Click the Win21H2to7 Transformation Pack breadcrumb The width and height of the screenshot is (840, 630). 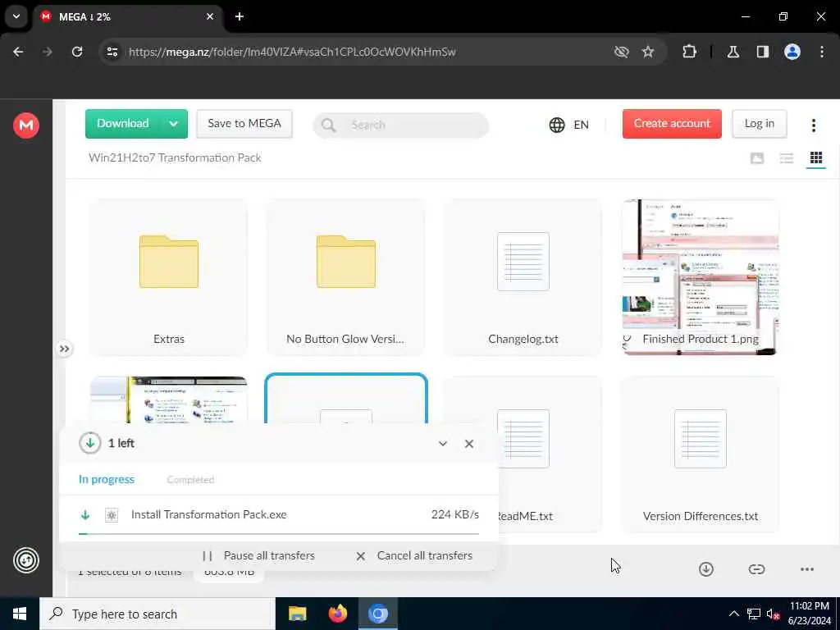[x=175, y=158]
